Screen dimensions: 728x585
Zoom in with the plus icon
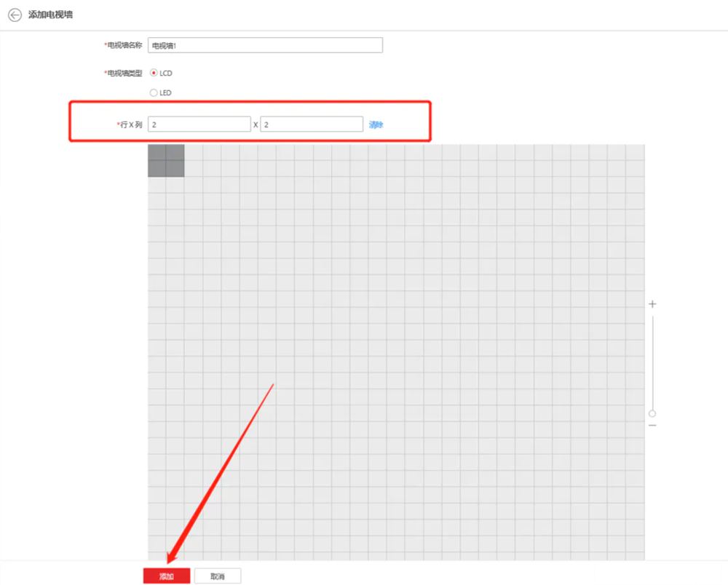(x=652, y=304)
